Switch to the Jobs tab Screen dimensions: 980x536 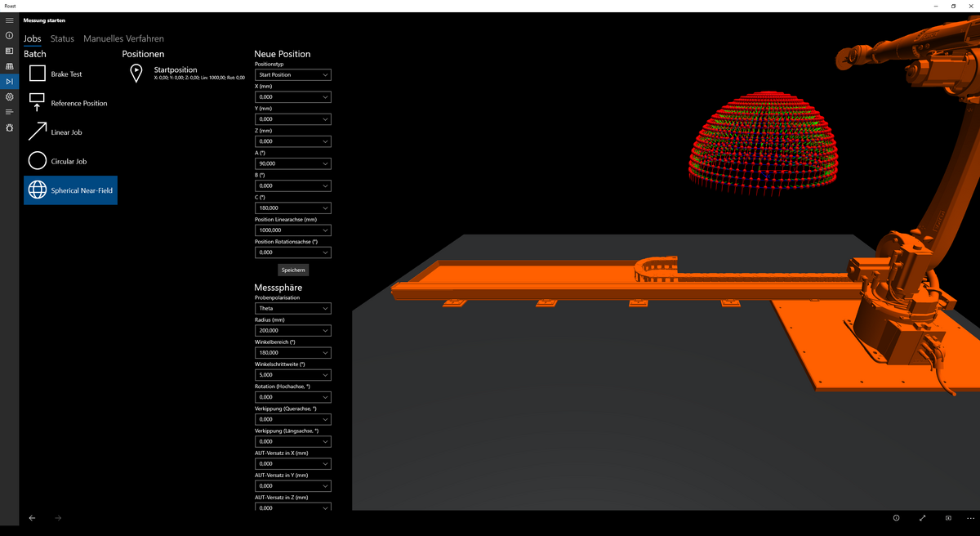(33, 38)
